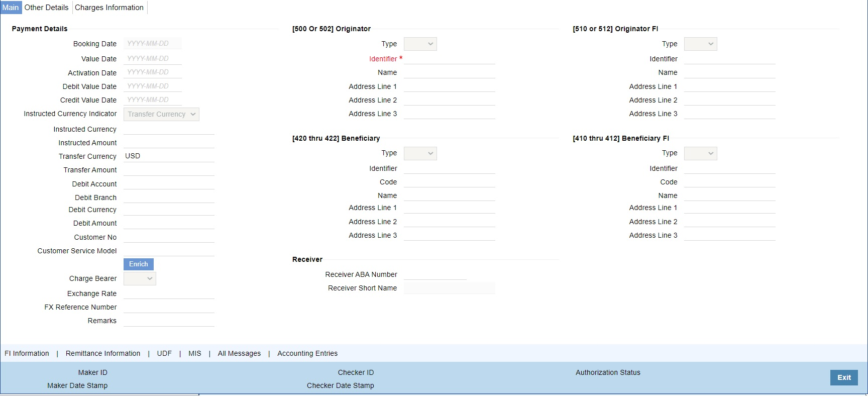The height and width of the screenshot is (397, 868).
Task: Open the Accounting Entries link
Action: click(307, 354)
